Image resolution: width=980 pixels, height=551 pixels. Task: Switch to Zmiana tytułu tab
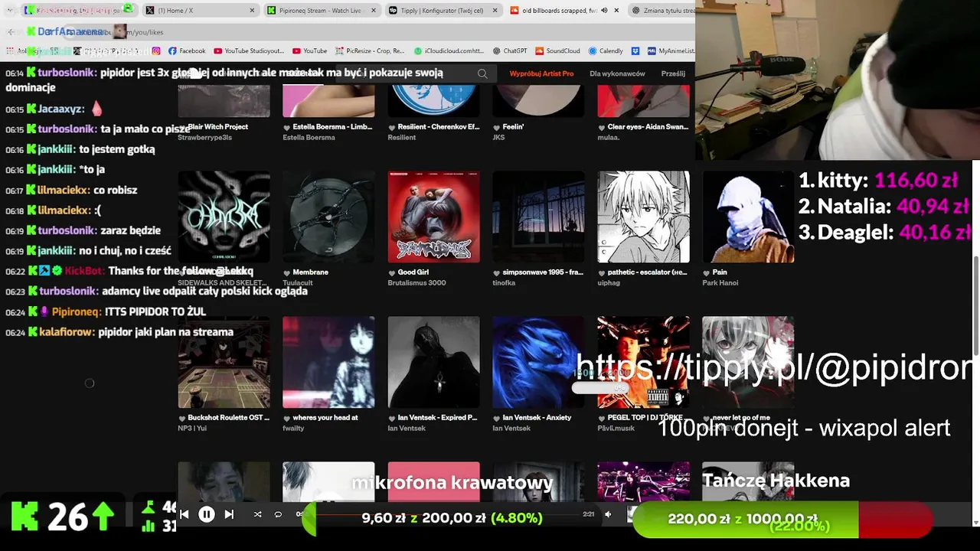coord(664,11)
